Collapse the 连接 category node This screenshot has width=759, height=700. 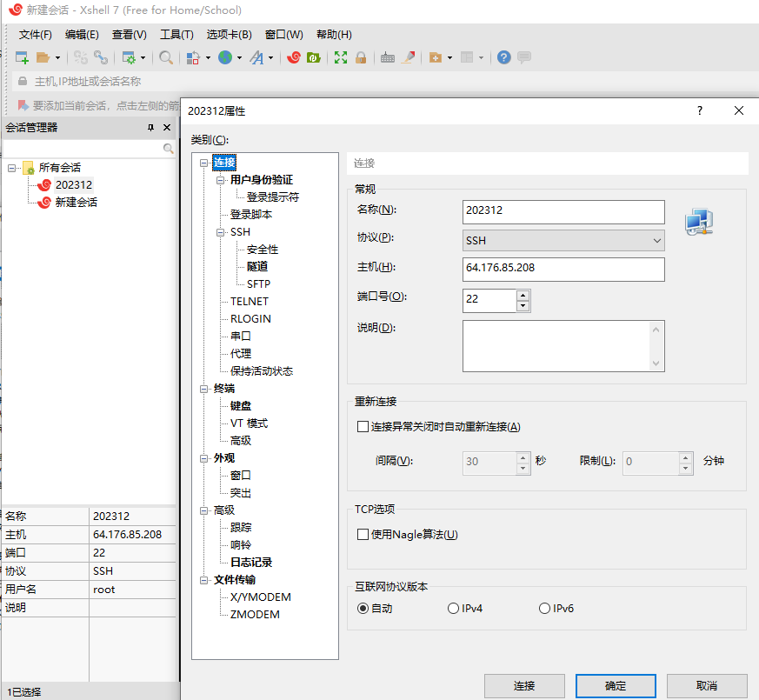click(204, 163)
